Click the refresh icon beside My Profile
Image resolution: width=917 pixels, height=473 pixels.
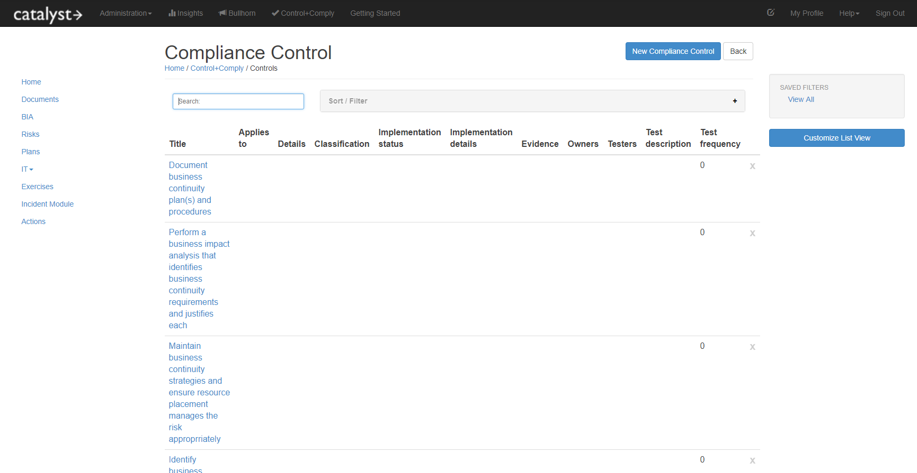click(770, 13)
